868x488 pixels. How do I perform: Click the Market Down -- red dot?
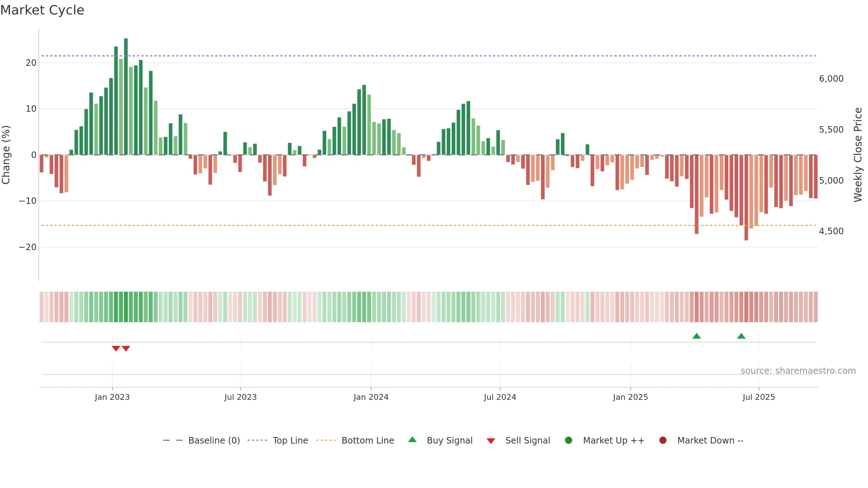[663, 440]
